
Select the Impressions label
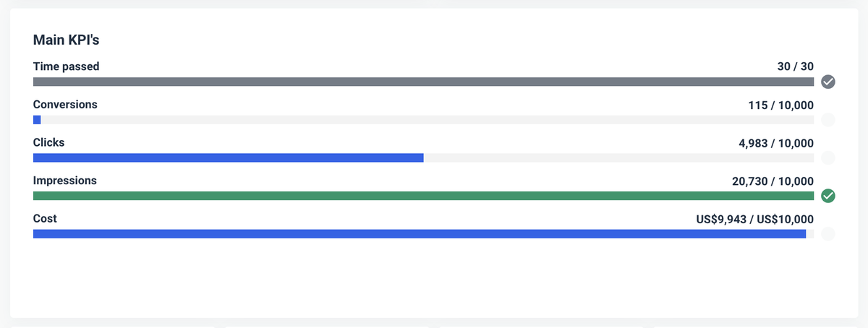[65, 181]
